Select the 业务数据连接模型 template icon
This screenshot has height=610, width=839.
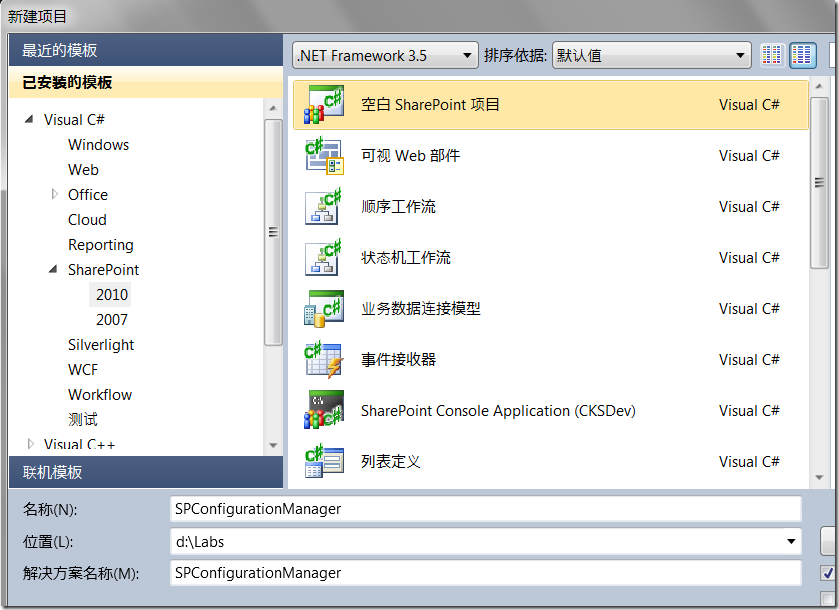pyautogui.click(x=324, y=309)
